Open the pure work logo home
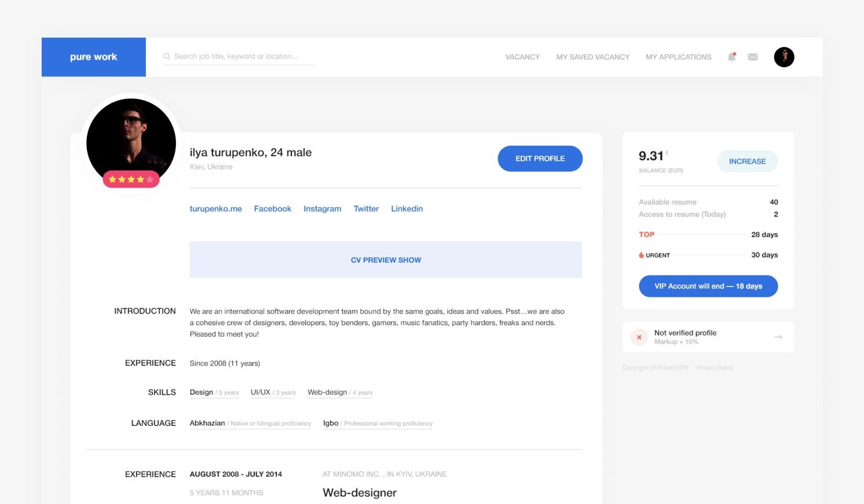This screenshot has width=864, height=504. tap(94, 57)
